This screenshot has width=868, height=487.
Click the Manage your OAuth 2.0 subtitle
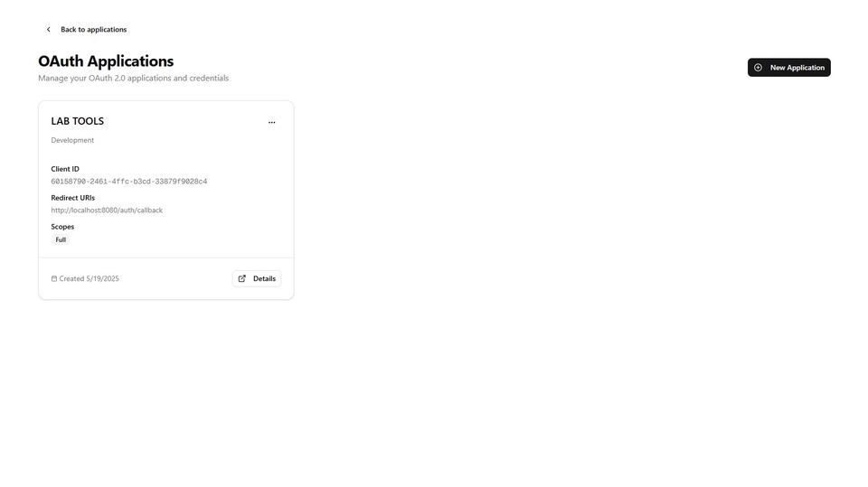(134, 78)
